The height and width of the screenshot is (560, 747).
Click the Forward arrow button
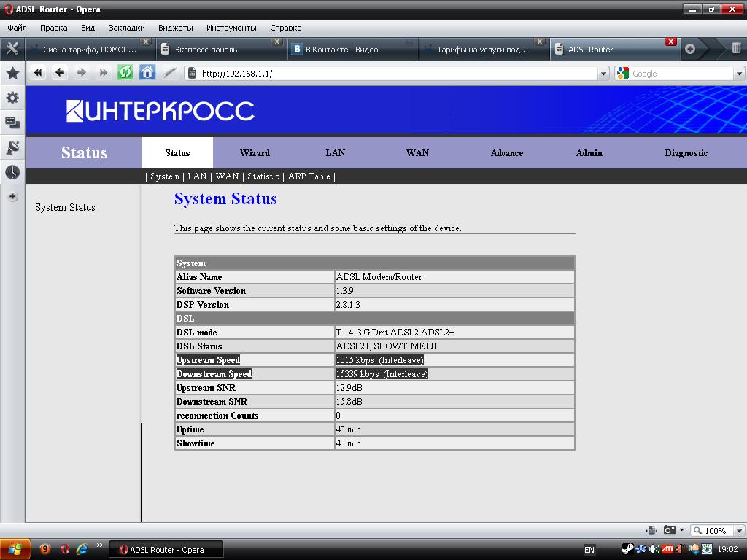tap(82, 72)
